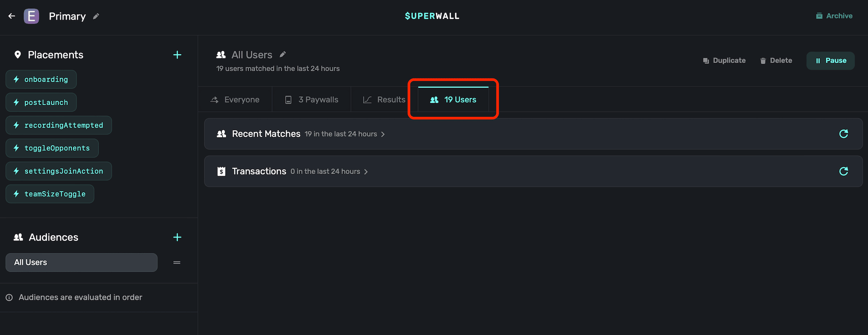Image resolution: width=868 pixels, height=335 pixels.
Task: Add a new placement with plus icon
Action: pos(177,55)
